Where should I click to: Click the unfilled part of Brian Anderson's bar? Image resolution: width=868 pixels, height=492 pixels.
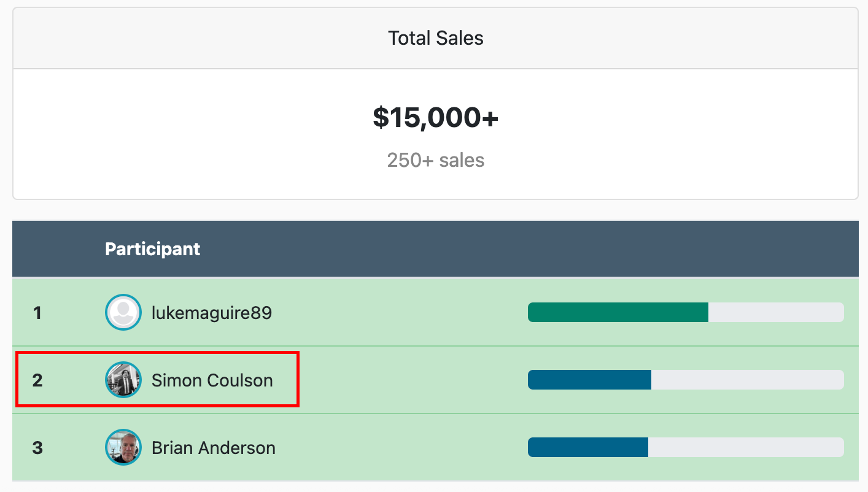(x=746, y=447)
